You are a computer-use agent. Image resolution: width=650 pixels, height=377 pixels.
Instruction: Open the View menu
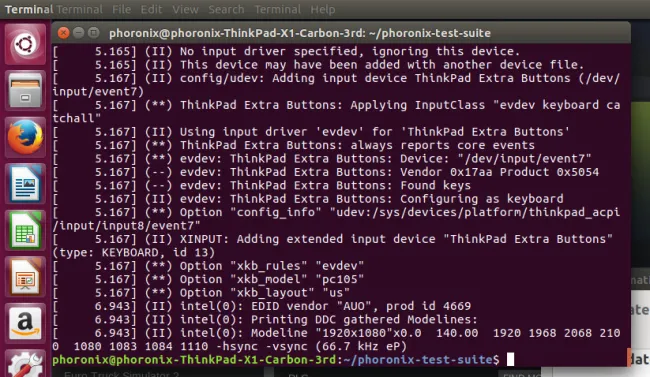185,9
